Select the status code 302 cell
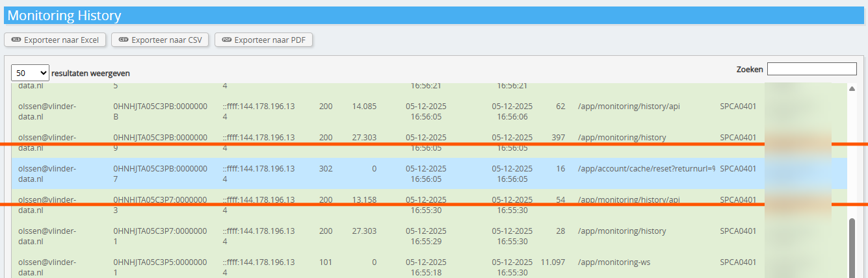This screenshot has height=278, width=868. tap(326, 169)
